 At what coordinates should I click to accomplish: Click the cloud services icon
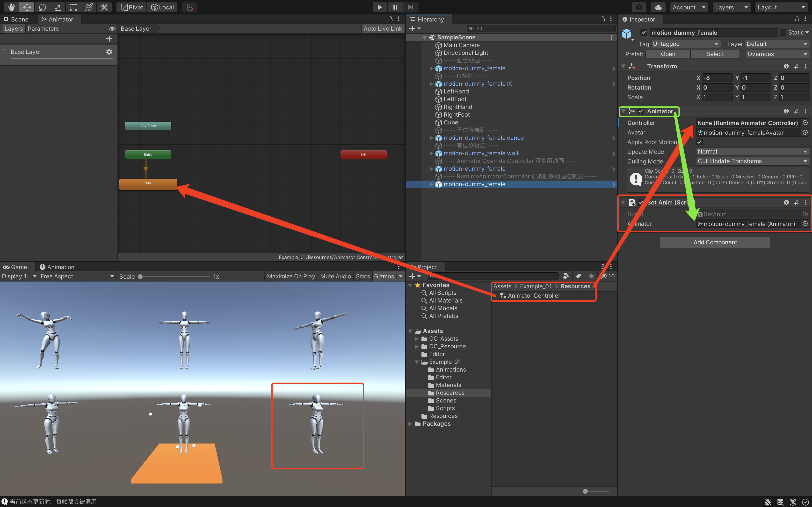(x=658, y=7)
